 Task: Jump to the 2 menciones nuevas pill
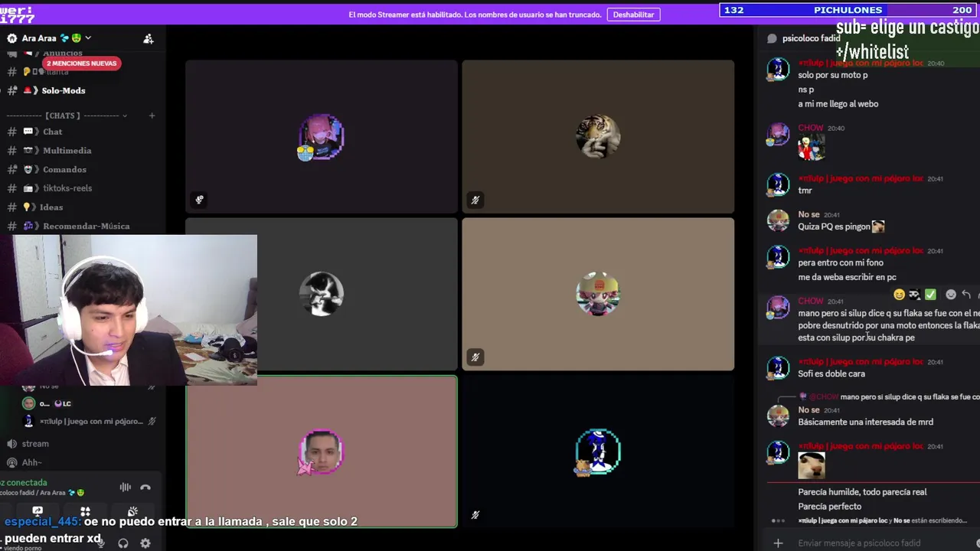[x=81, y=64]
